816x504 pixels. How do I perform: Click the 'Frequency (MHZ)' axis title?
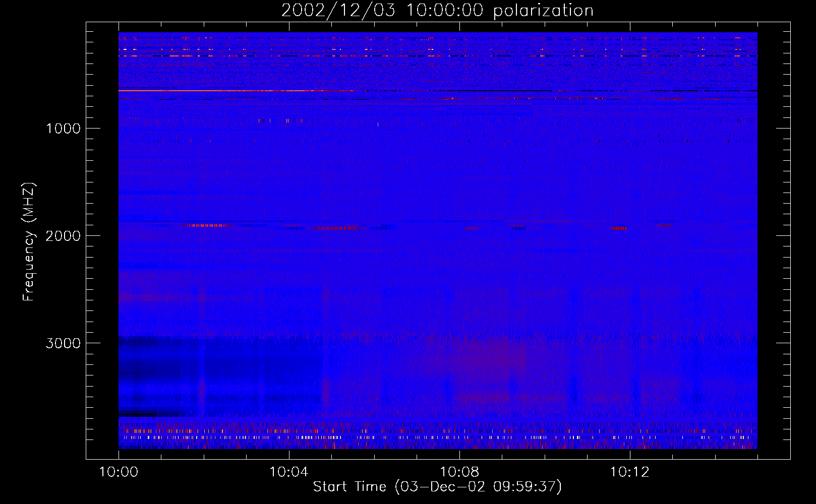[29, 242]
